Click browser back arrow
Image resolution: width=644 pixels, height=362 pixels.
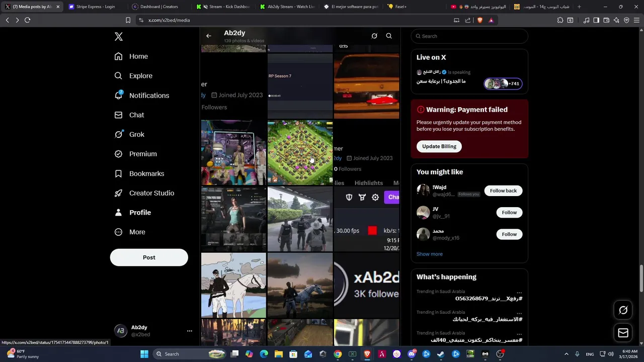(x=7, y=20)
